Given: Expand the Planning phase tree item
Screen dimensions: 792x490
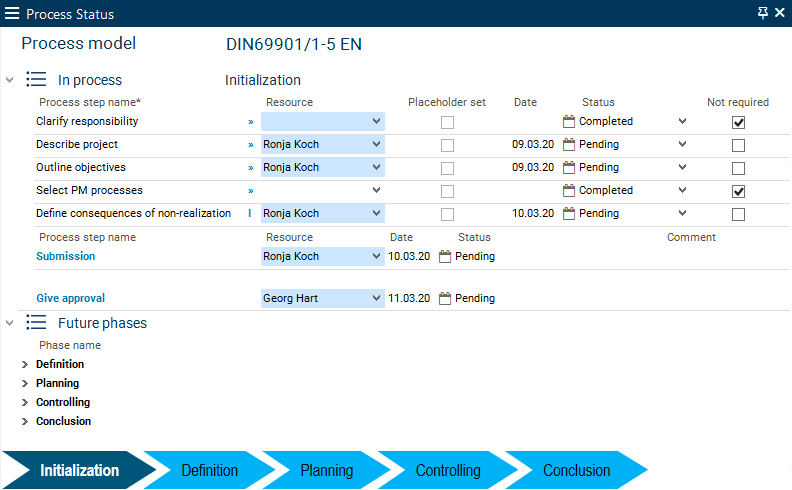Looking at the screenshot, I should [25, 383].
